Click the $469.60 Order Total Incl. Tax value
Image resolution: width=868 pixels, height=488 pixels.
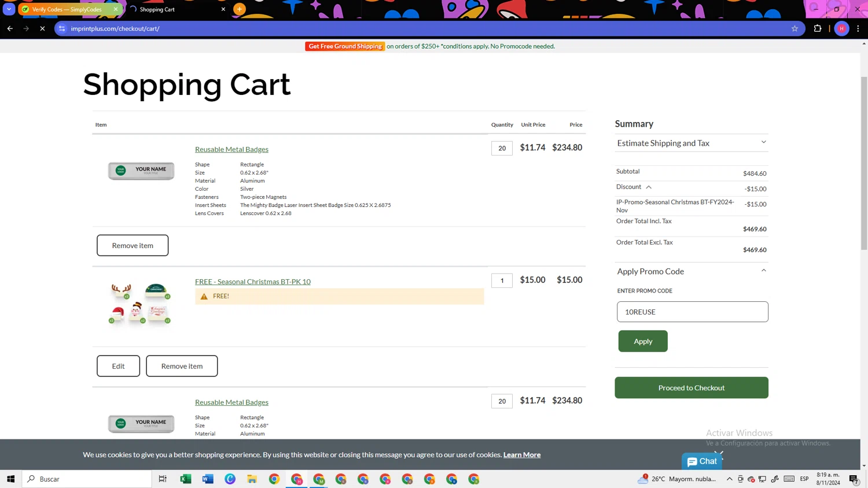click(x=755, y=229)
